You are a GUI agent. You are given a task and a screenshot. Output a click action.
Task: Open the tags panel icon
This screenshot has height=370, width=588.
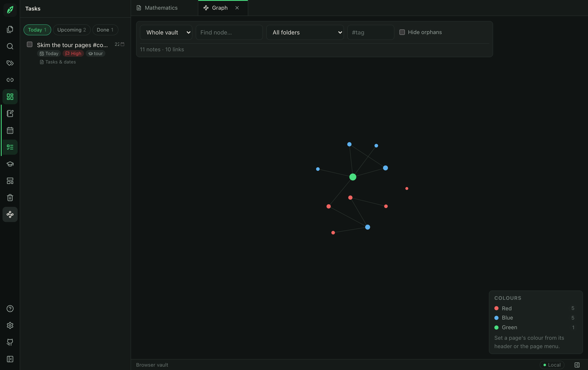click(x=10, y=63)
